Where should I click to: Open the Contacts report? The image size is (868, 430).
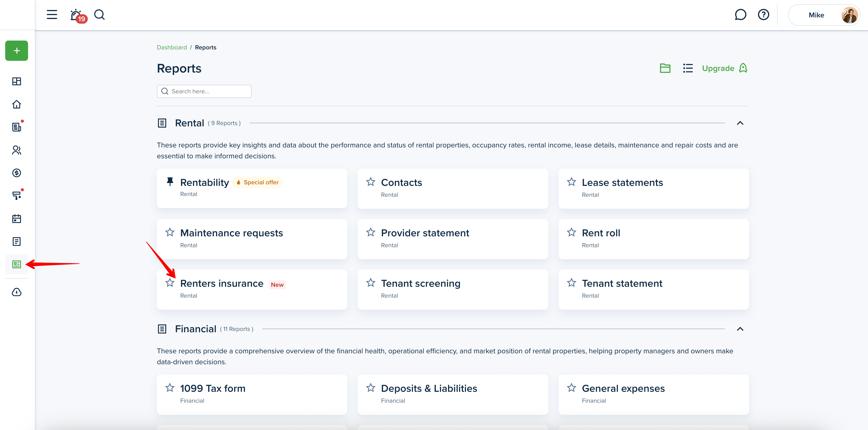click(401, 183)
